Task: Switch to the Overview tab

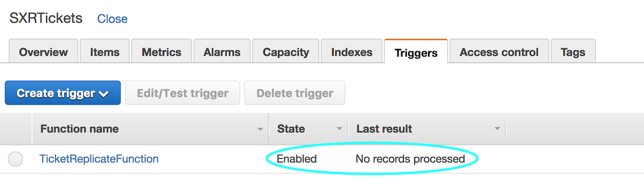Action: 44,52
